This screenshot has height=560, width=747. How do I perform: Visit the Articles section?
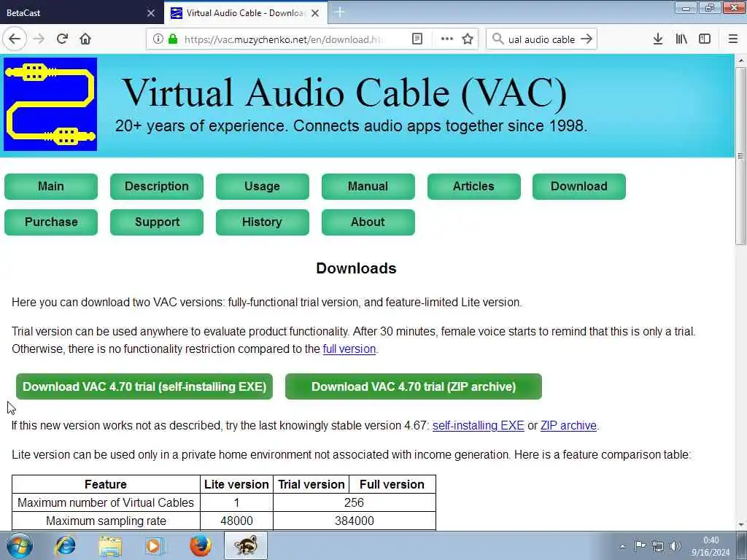(x=474, y=186)
